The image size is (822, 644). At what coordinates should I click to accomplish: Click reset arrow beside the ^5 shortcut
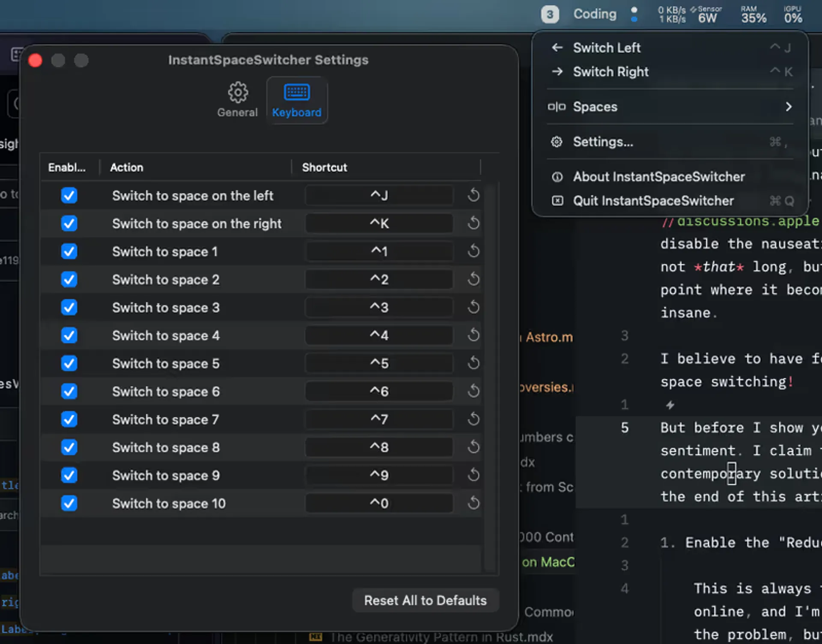click(x=473, y=363)
